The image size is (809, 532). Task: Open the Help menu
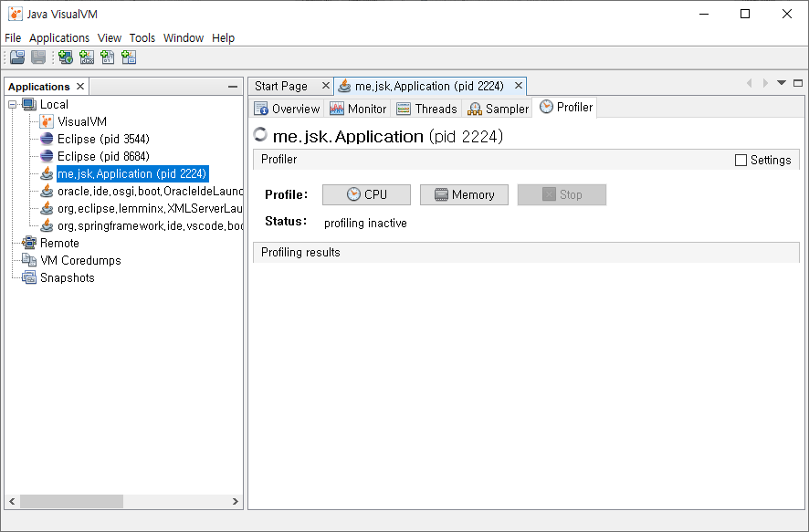tap(224, 38)
